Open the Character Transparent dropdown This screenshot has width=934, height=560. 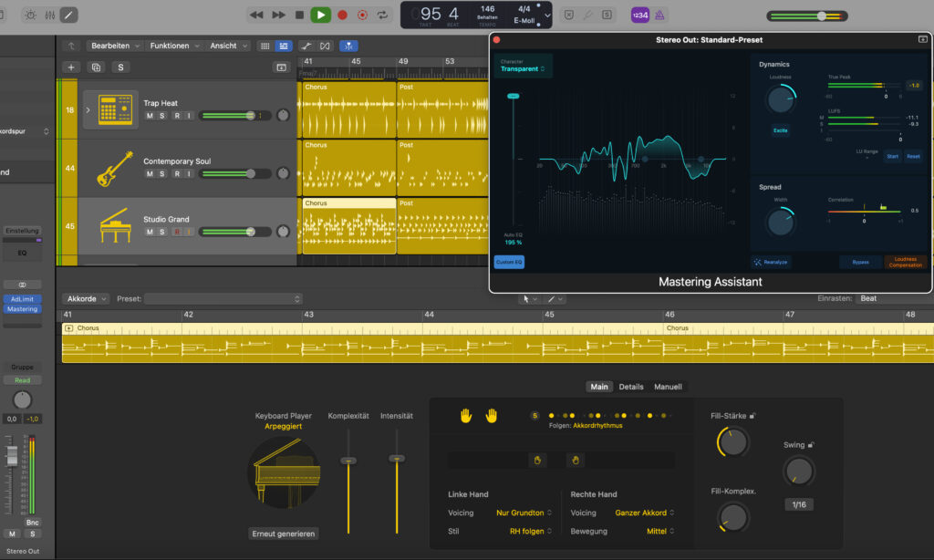point(523,66)
